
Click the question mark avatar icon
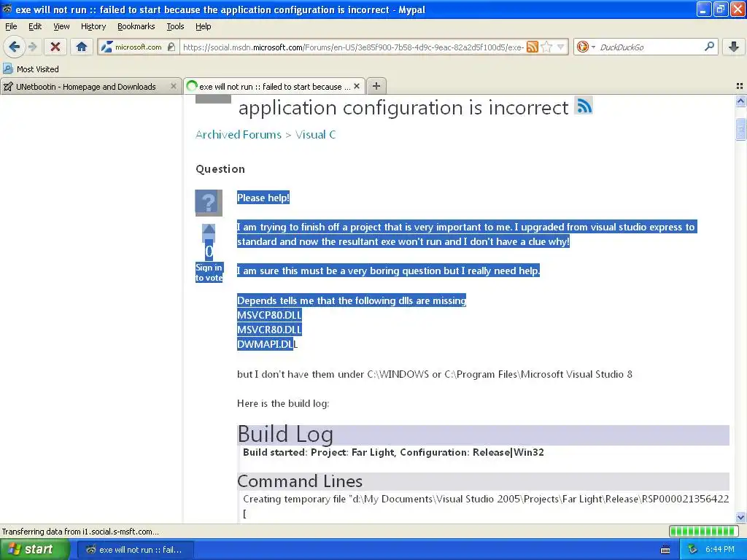(x=209, y=203)
